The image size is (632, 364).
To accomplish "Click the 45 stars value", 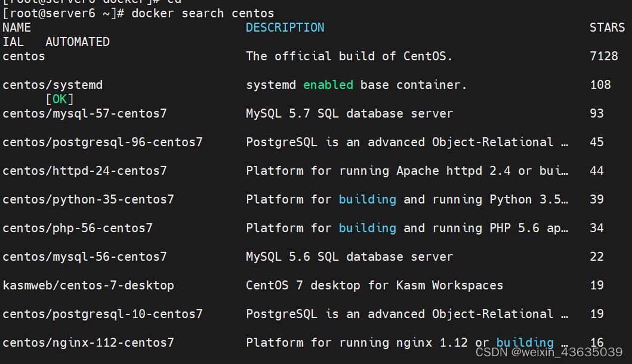I will [597, 142].
